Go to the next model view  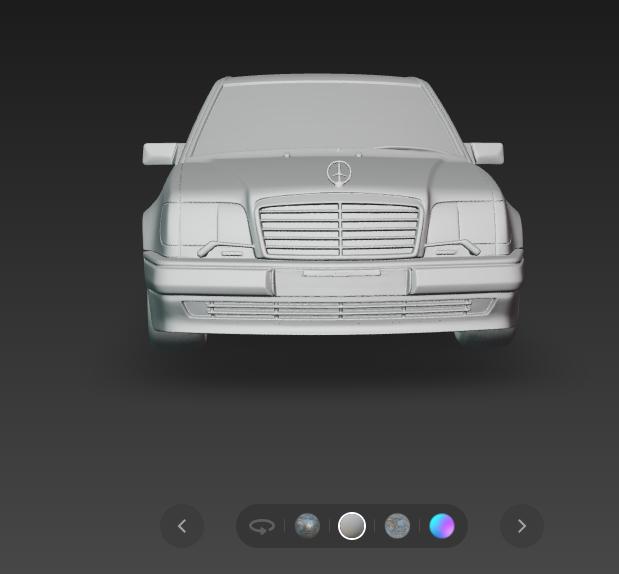coord(521,526)
